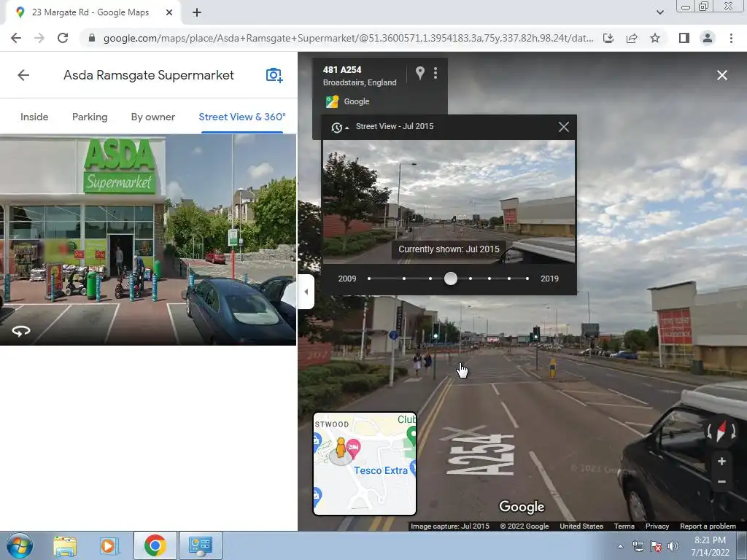Viewport: 747px width, 560px height.
Task: Open the mini map thumbnail
Action: [365, 464]
